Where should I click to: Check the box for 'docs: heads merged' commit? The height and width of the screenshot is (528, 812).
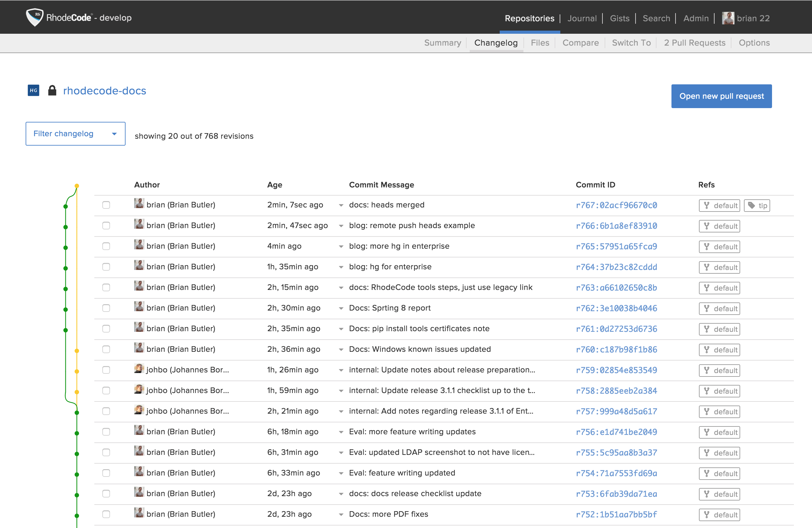[106, 205]
